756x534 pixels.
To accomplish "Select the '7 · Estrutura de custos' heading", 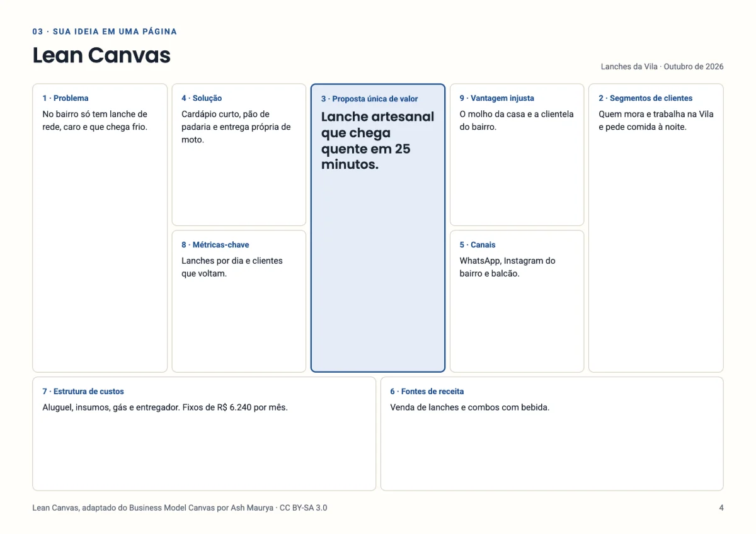I will 83,392.
